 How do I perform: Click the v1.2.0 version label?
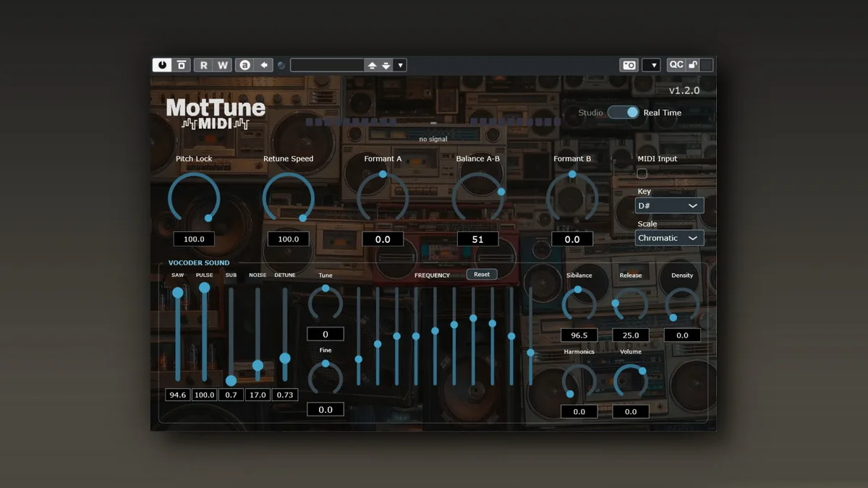[684, 90]
